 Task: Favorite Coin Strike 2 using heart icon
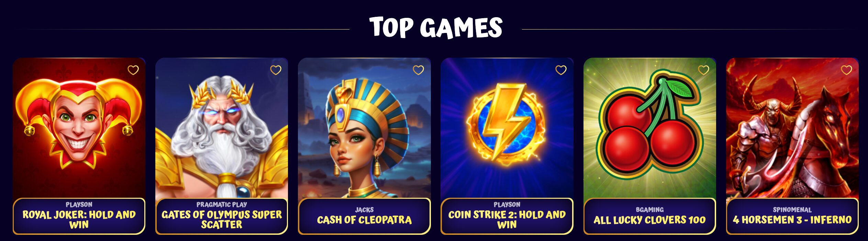(561, 70)
